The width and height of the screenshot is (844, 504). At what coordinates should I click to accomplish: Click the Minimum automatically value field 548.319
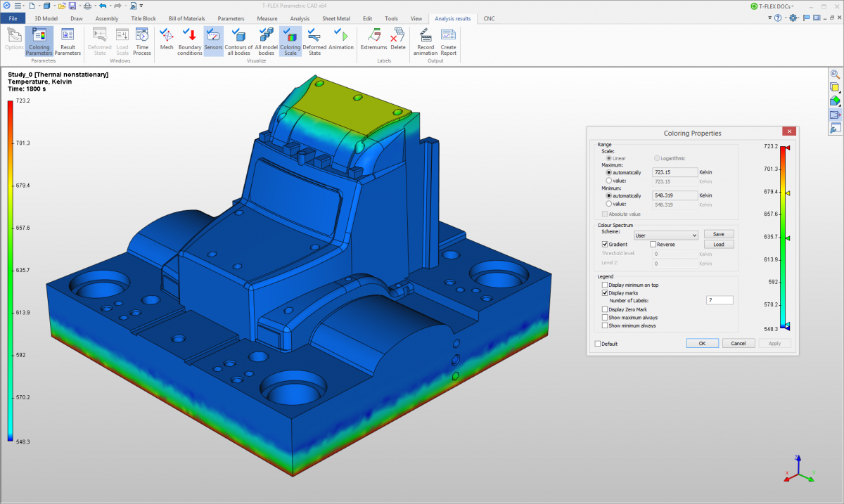pos(674,195)
